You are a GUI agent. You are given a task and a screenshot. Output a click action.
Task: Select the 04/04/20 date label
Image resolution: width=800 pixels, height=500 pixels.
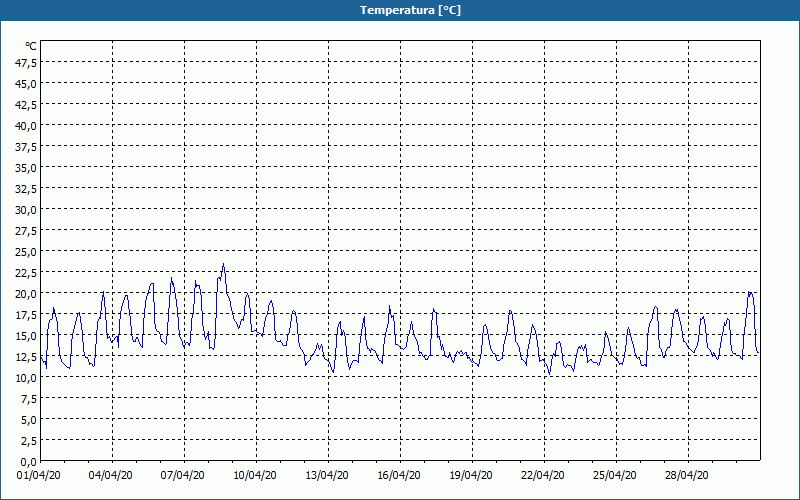[111, 476]
